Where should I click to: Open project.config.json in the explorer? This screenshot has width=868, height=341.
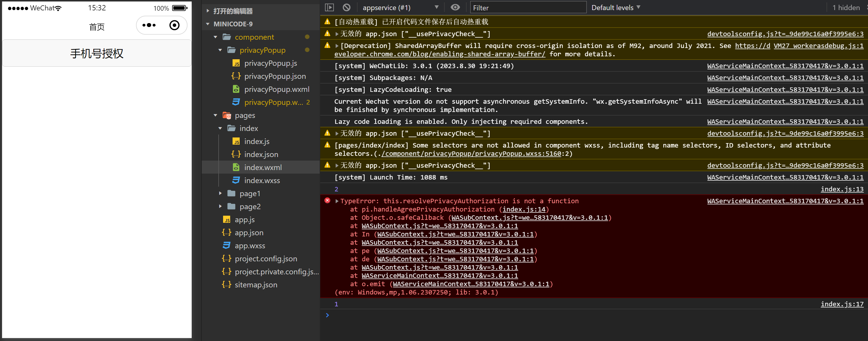[x=265, y=259]
